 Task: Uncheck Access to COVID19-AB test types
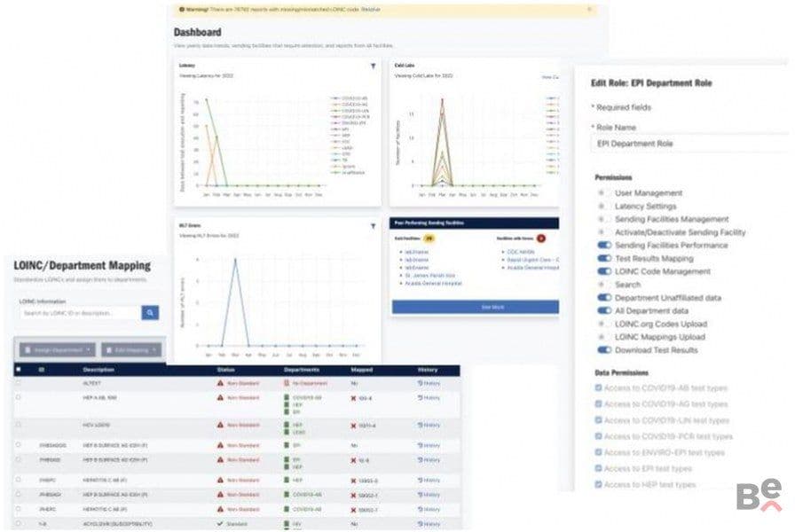[x=598, y=388]
